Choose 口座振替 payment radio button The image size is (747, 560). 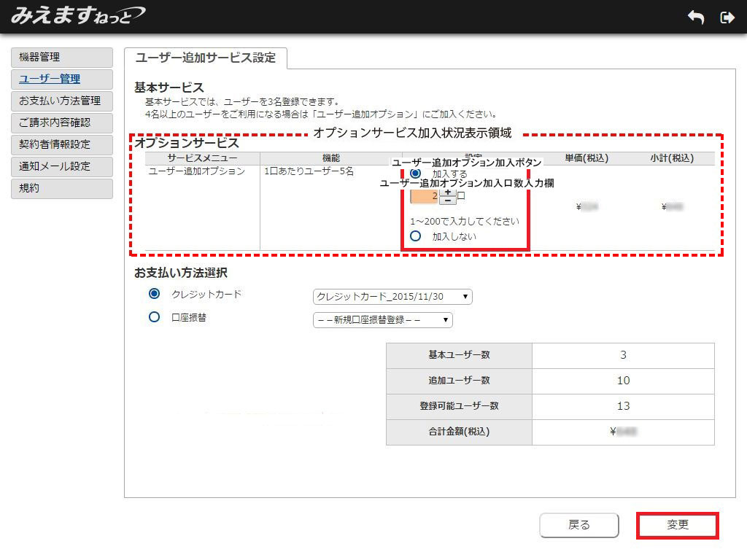tap(154, 317)
